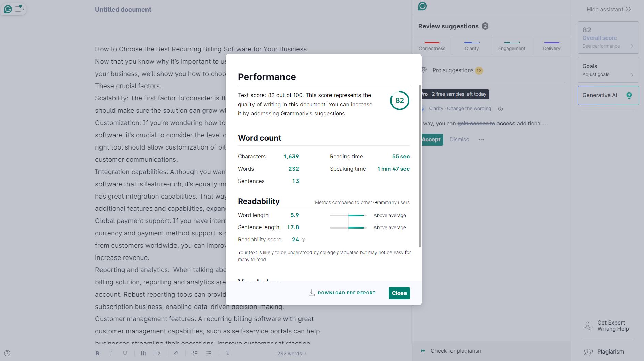Switch to the Delivery tab

tap(552, 46)
